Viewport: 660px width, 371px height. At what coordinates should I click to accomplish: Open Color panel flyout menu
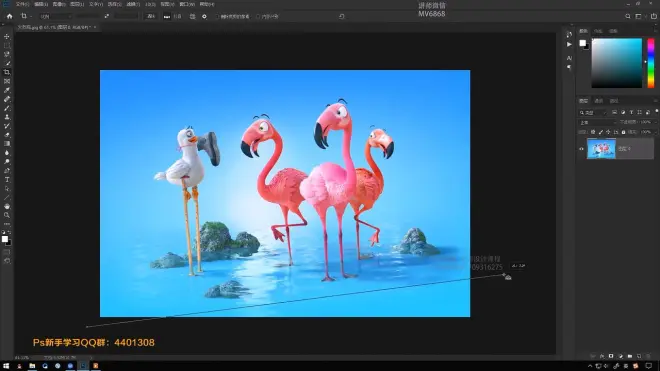click(655, 31)
